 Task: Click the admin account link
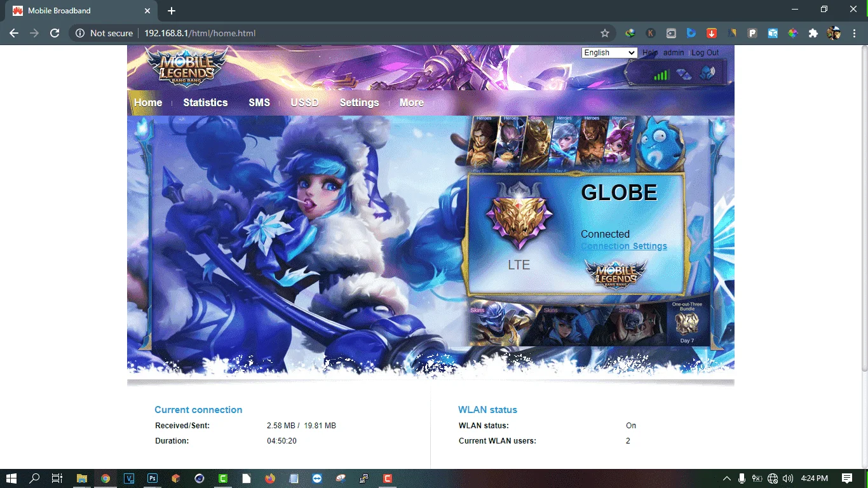[674, 53]
